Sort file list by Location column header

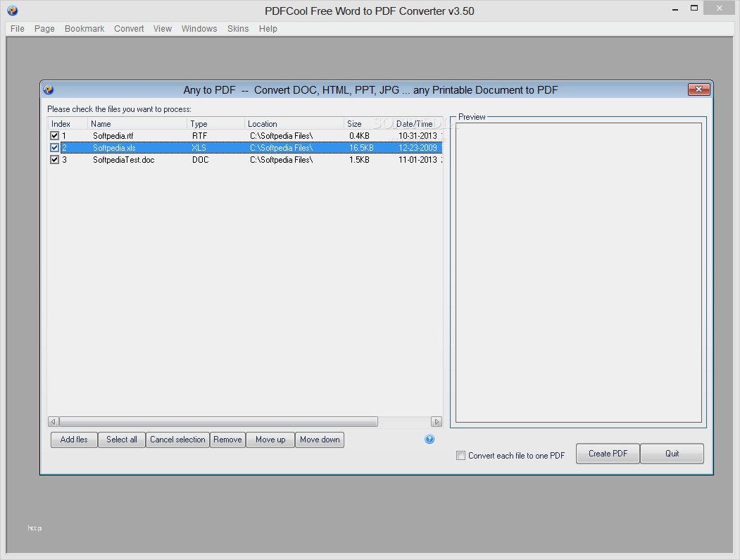(294, 124)
